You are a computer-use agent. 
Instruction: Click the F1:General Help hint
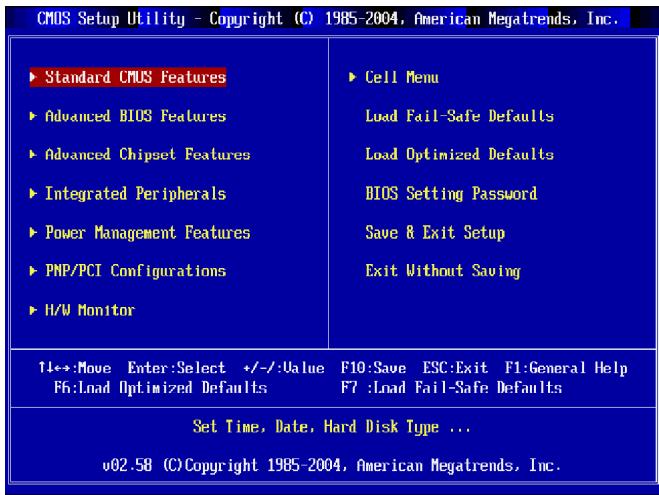pos(566,368)
